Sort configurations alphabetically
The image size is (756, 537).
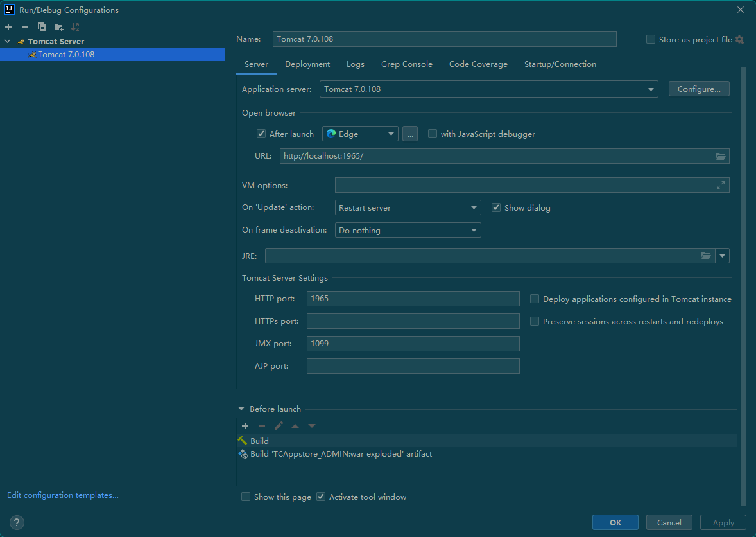click(75, 27)
